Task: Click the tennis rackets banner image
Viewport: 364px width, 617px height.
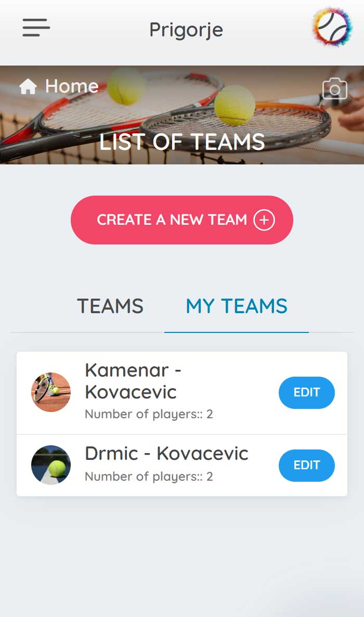Action: 182,115
